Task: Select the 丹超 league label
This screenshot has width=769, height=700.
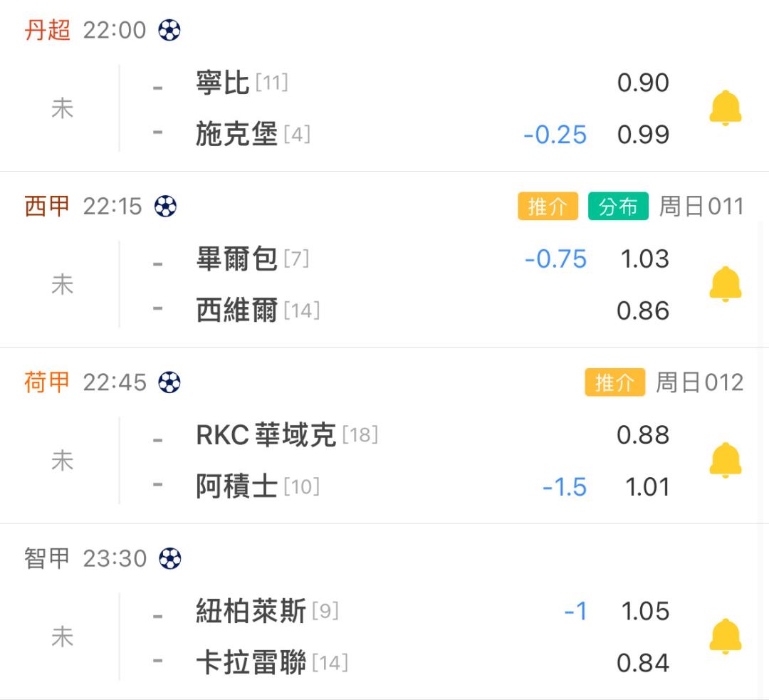Action: click(x=47, y=30)
